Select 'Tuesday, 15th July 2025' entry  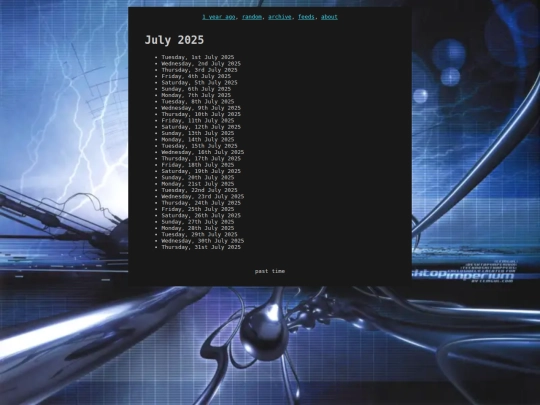199,146
